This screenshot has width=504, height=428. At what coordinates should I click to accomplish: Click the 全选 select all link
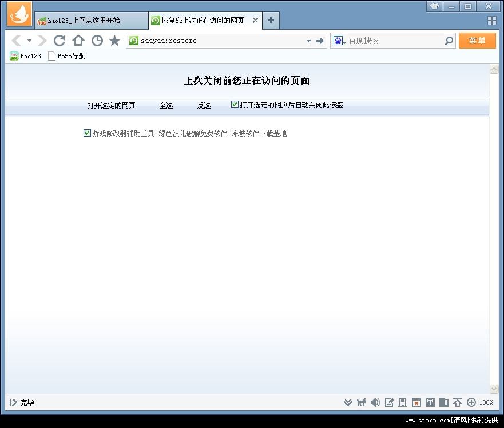point(166,106)
